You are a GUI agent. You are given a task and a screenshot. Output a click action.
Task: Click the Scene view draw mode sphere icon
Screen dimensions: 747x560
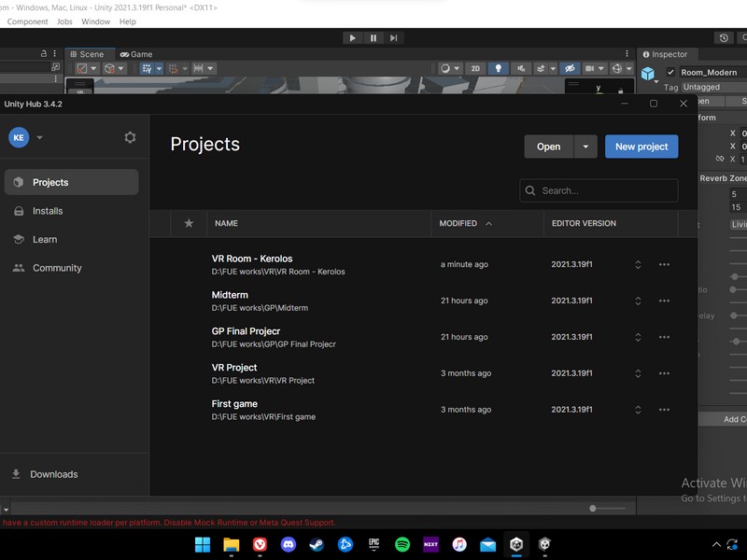point(445,68)
